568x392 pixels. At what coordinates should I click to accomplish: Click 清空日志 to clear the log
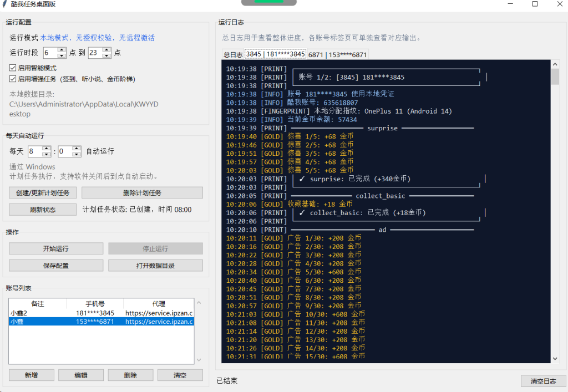[x=543, y=381]
